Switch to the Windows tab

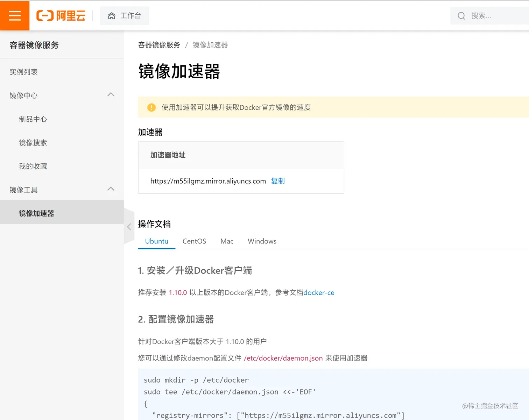[262, 241]
